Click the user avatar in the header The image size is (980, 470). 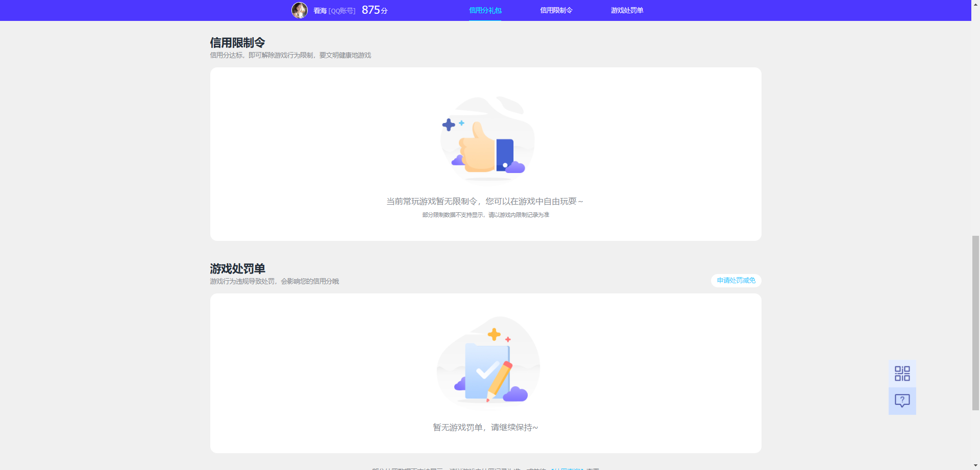click(300, 10)
